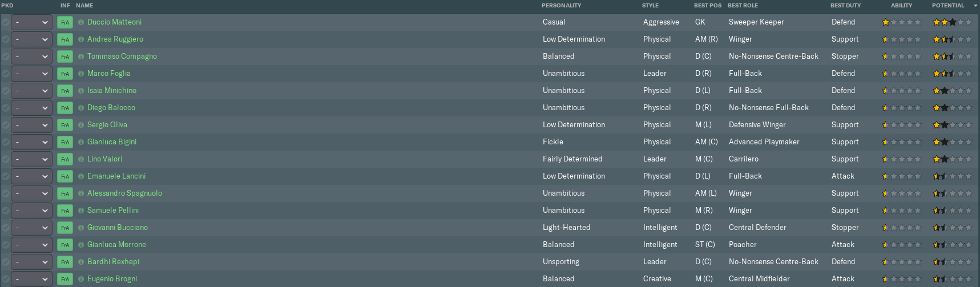This screenshot has width=980, height=287.
Task: Open the position dropdown for Isaia Minichino
Action: [31, 91]
